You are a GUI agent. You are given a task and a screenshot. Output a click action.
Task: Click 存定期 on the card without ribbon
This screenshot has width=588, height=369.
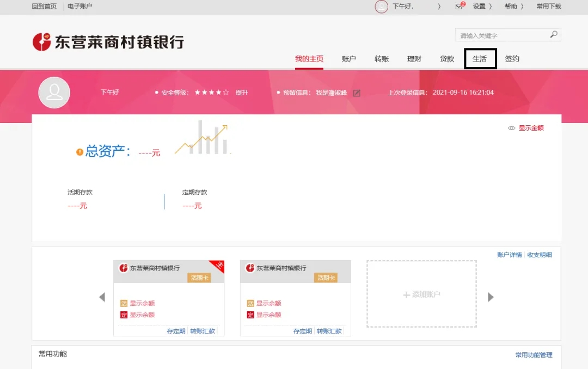click(303, 331)
